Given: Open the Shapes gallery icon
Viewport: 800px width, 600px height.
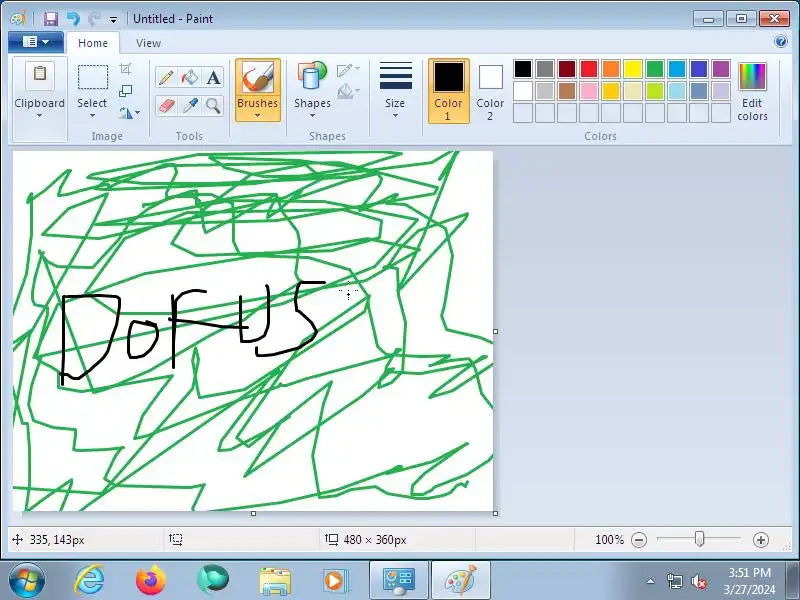Looking at the screenshot, I should [x=312, y=77].
